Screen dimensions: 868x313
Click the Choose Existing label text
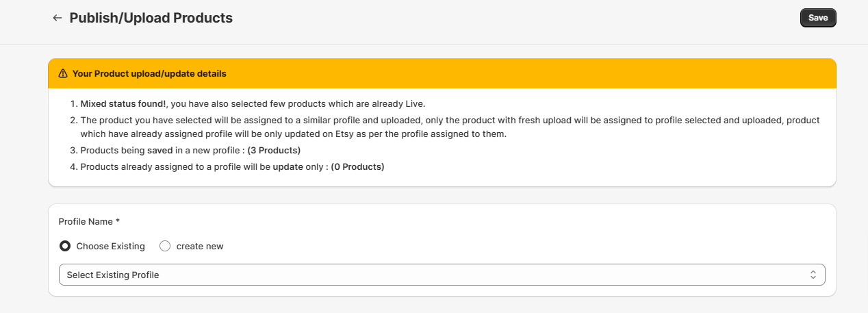pos(111,246)
